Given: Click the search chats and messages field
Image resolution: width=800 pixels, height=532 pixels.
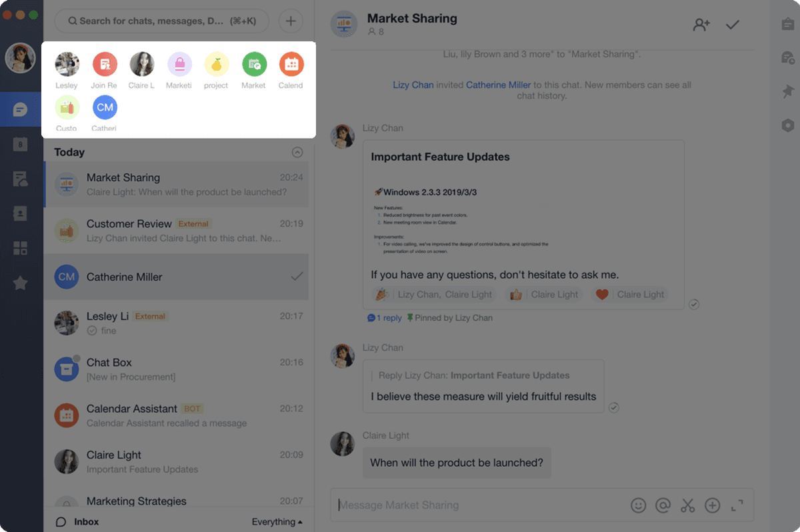Looking at the screenshot, I should coord(162,21).
